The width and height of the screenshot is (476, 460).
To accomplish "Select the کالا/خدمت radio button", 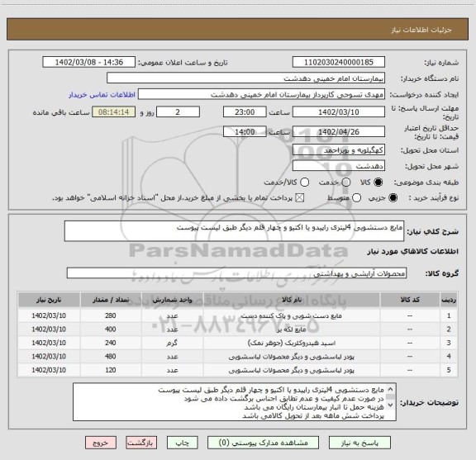I will [x=304, y=182].
